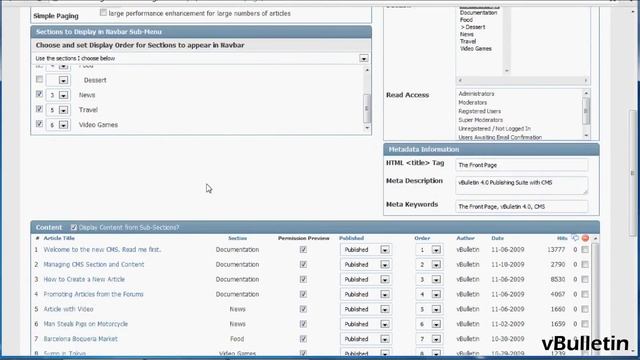
Task: Select Travel in the section list
Action: [468, 41]
